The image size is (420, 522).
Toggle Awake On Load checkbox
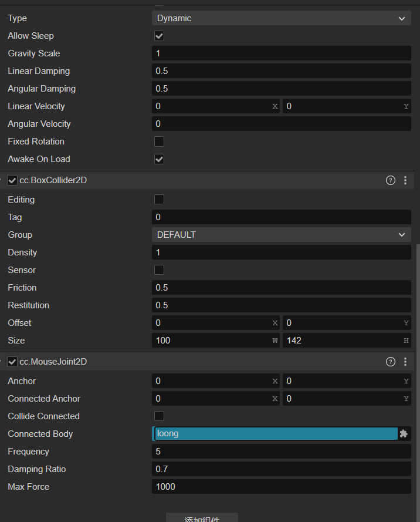[159, 159]
